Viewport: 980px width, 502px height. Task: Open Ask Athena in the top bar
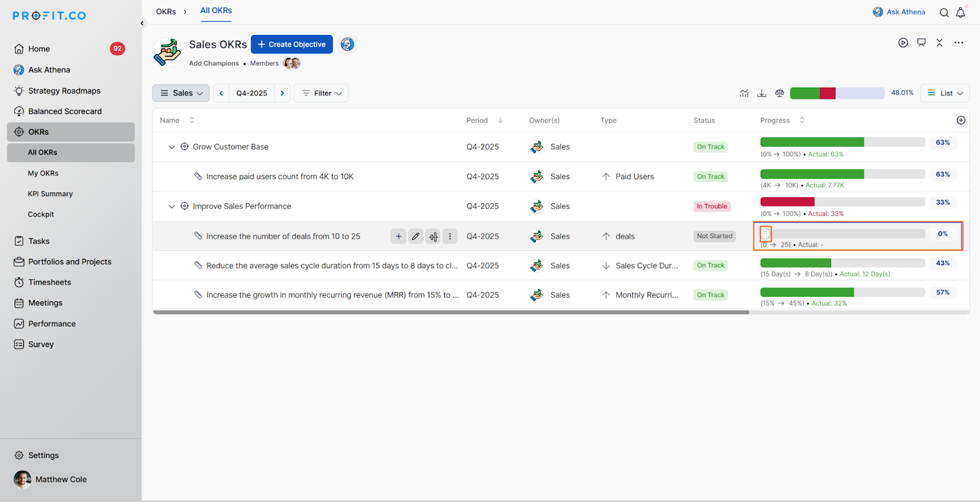pos(899,12)
